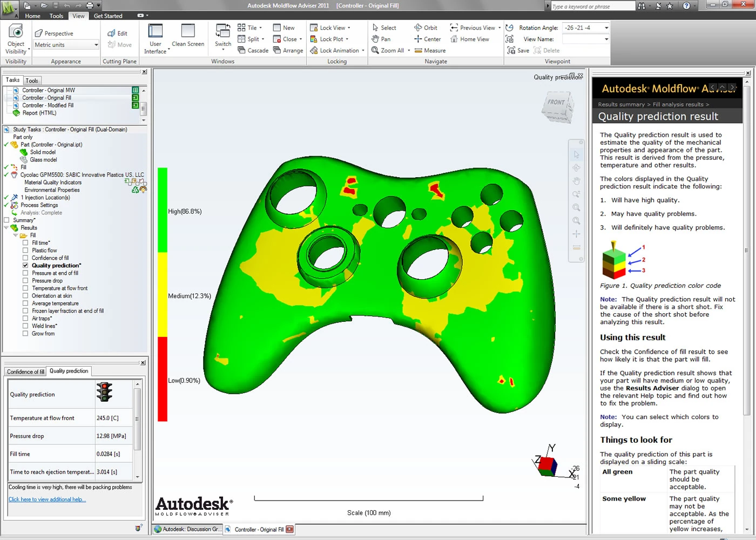
Task: Switch to the Tools tab
Action: pos(32,80)
